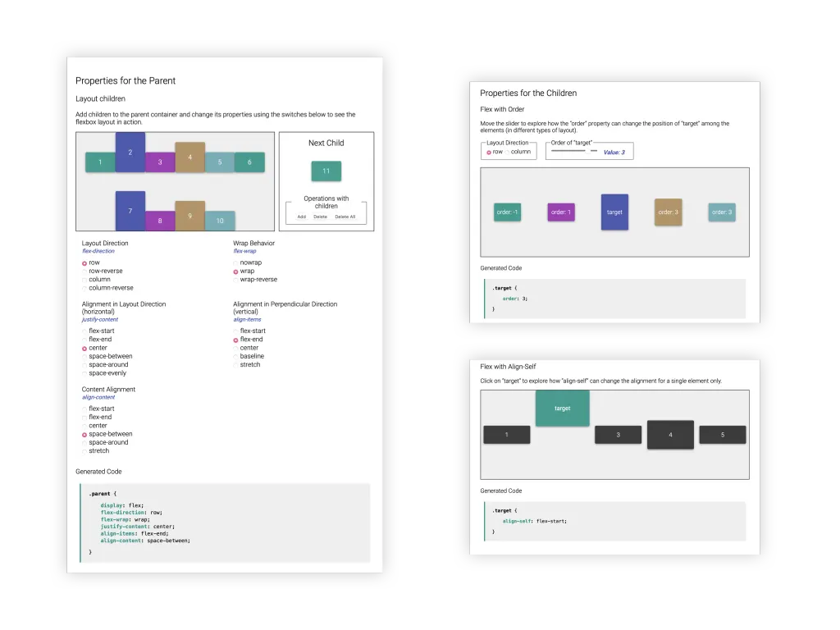The image size is (840, 630).
Task: Click tan child box 9
Action: click(x=189, y=216)
